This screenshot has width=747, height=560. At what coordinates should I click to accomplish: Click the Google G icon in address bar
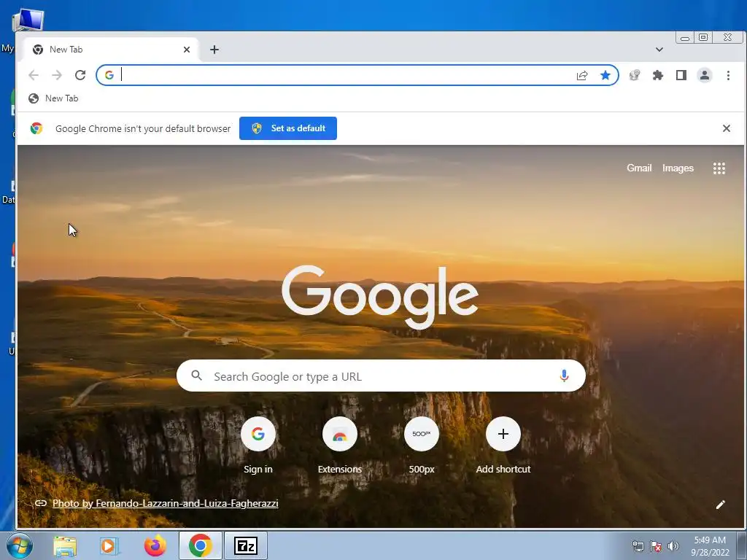pyautogui.click(x=109, y=75)
